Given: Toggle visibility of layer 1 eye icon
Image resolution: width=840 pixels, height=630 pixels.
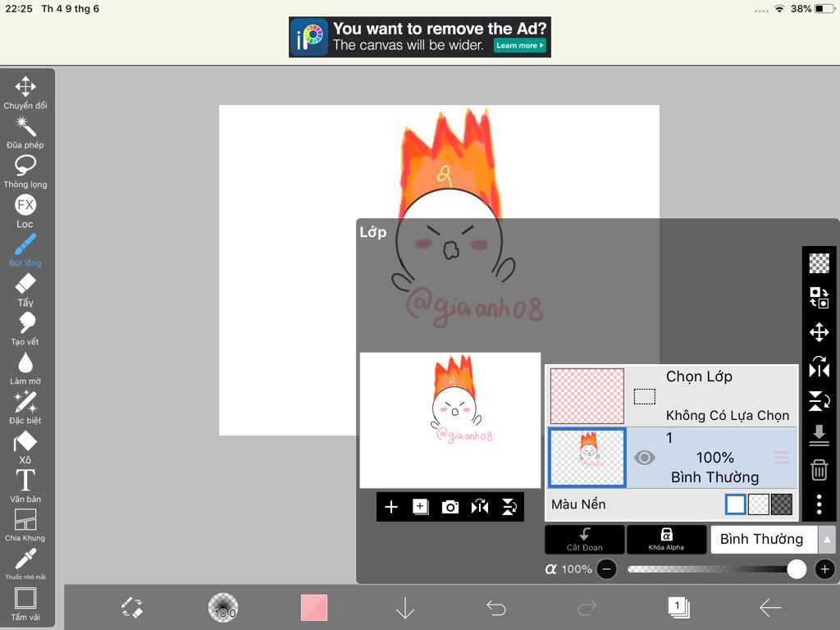Looking at the screenshot, I should (645, 458).
